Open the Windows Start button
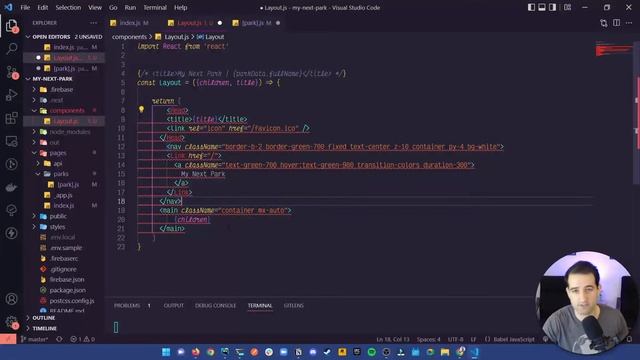 pyautogui.click(x=166, y=352)
